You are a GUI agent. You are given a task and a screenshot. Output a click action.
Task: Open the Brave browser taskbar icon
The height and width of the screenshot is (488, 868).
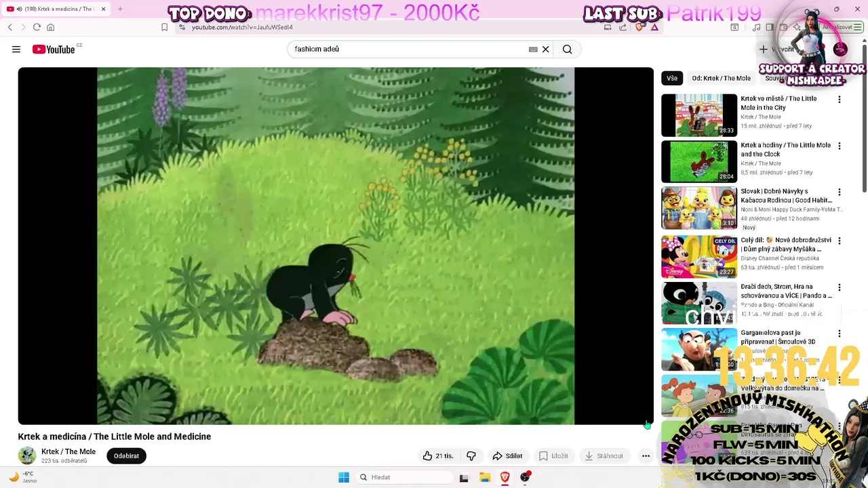pyautogui.click(x=505, y=477)
